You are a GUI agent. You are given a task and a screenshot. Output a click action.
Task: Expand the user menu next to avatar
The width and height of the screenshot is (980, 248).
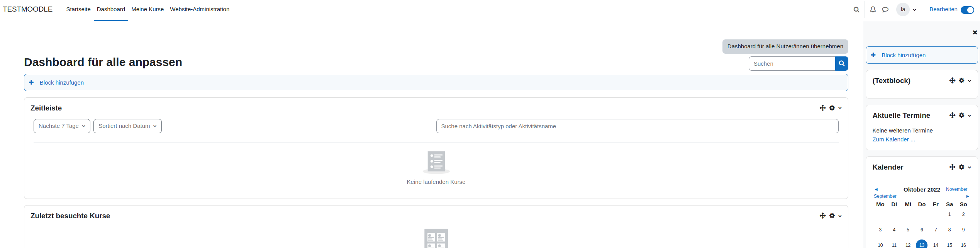point(914,10)
